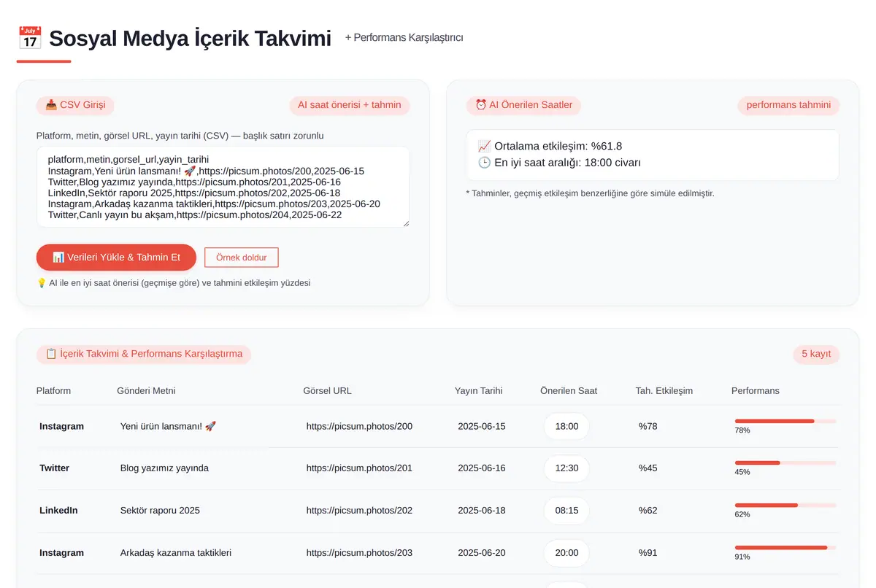Click the 'Örnek doldur' button
Image resolution: width=876 pixels, height=588 pixels.
pos(242,258)
